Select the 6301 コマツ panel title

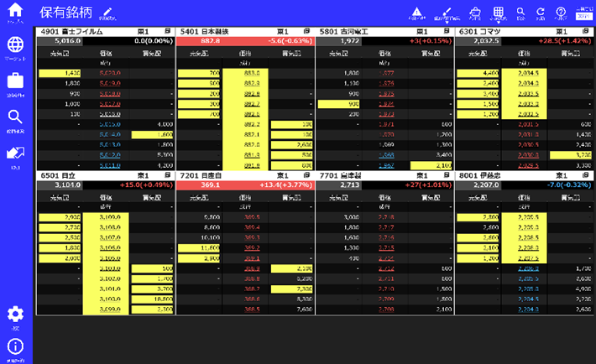click(x=479, y=32)
